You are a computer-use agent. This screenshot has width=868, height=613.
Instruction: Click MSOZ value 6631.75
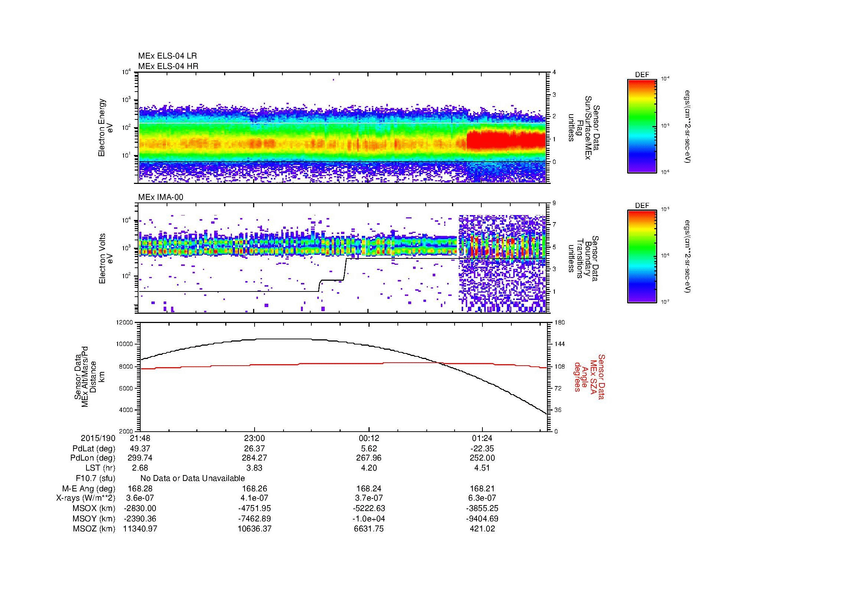[x=369, y=529]
